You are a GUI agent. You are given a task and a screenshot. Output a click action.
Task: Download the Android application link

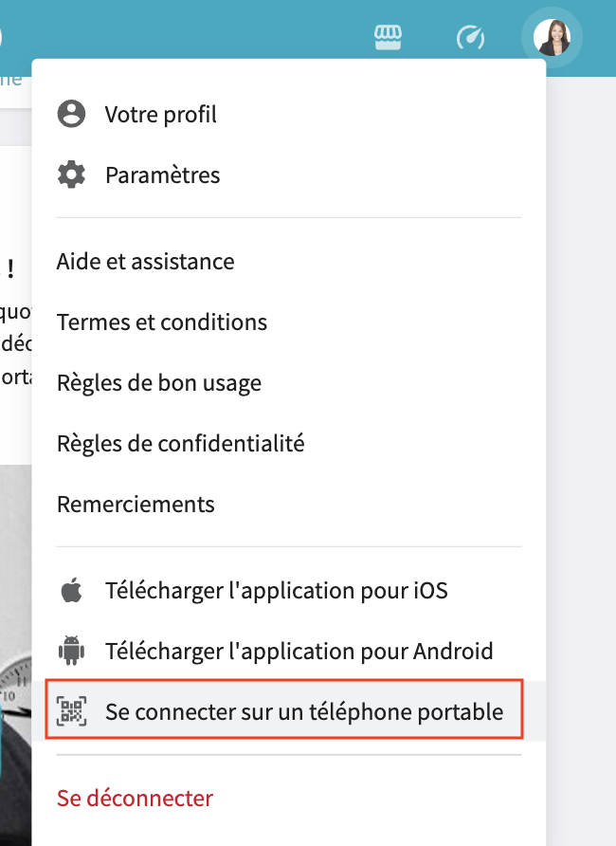[x=299, y=651]
